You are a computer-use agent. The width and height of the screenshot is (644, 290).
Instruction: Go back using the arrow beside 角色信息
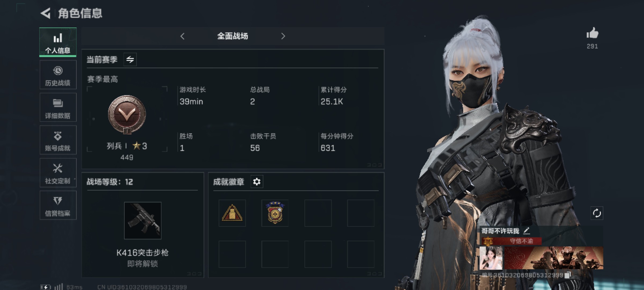pos(45,13)
